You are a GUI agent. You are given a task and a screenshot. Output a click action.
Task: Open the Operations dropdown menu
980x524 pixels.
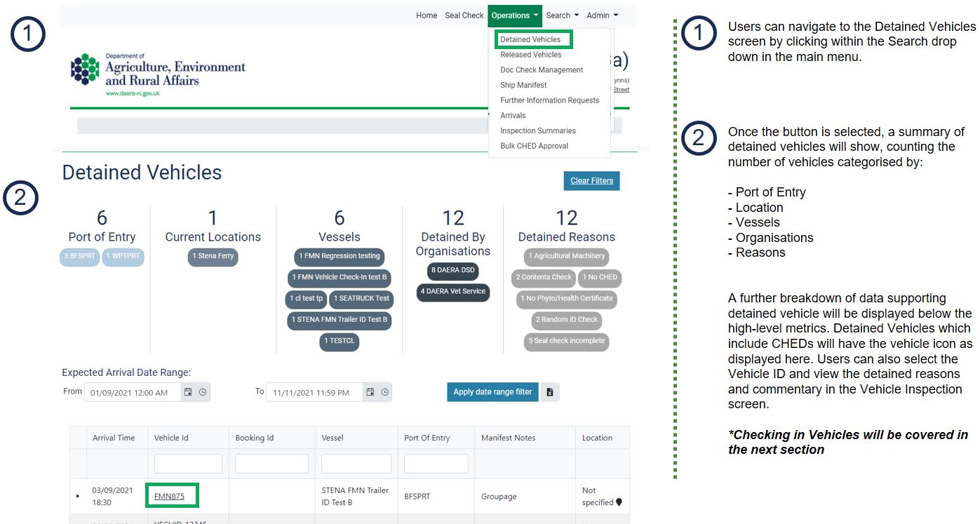pos(515,15)
